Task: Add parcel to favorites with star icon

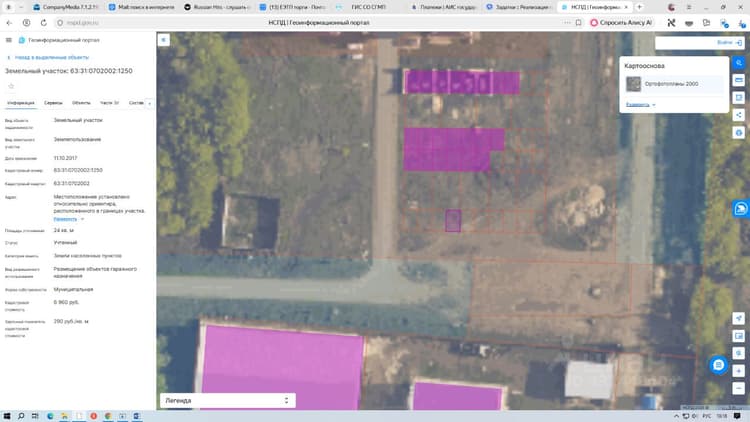Action: pyautogui.click(x=11, y=86)
